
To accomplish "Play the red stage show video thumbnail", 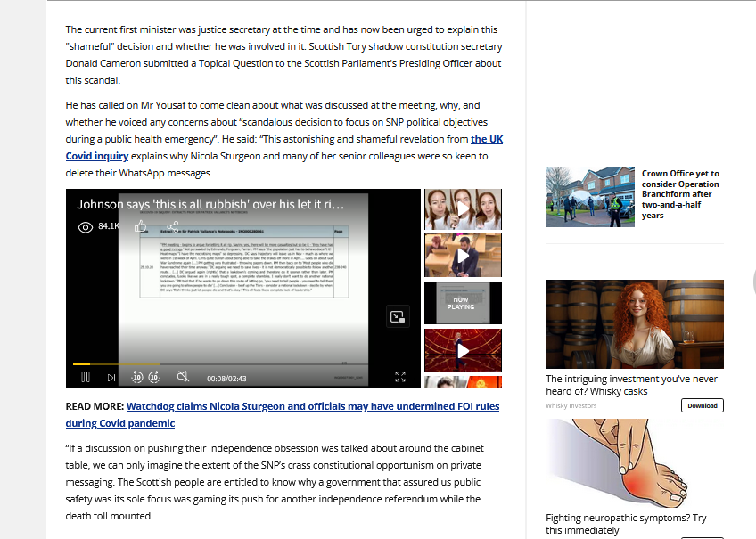I will (463, 351).
